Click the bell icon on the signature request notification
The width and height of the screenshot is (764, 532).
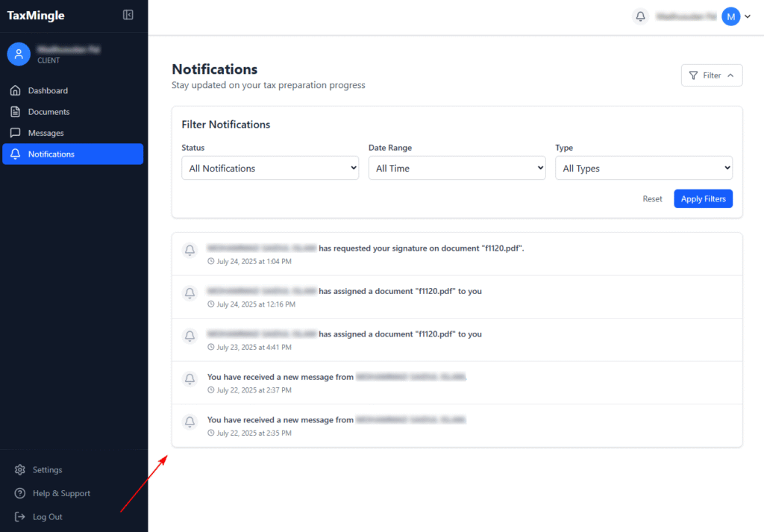(190, 251)
